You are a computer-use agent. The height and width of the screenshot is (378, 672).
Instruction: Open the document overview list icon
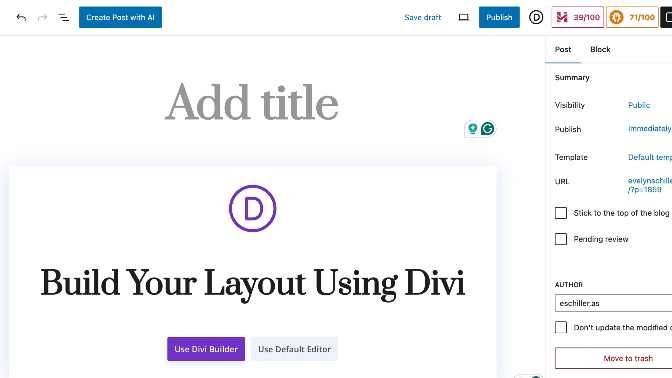63,18
